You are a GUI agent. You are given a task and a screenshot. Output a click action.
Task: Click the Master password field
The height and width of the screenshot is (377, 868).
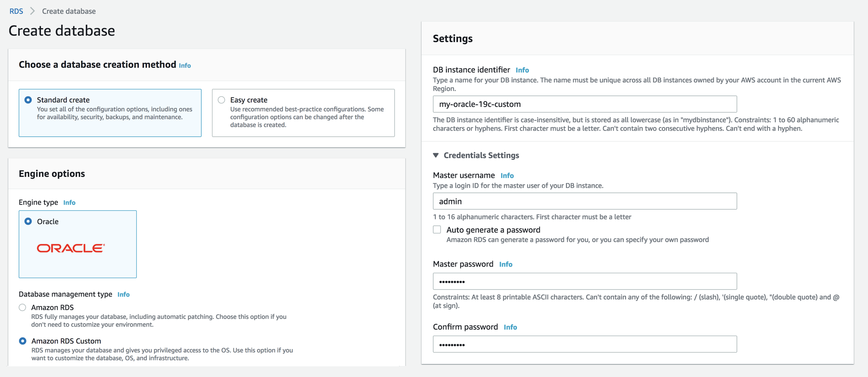pyautogui.click(x=585, y=282)
